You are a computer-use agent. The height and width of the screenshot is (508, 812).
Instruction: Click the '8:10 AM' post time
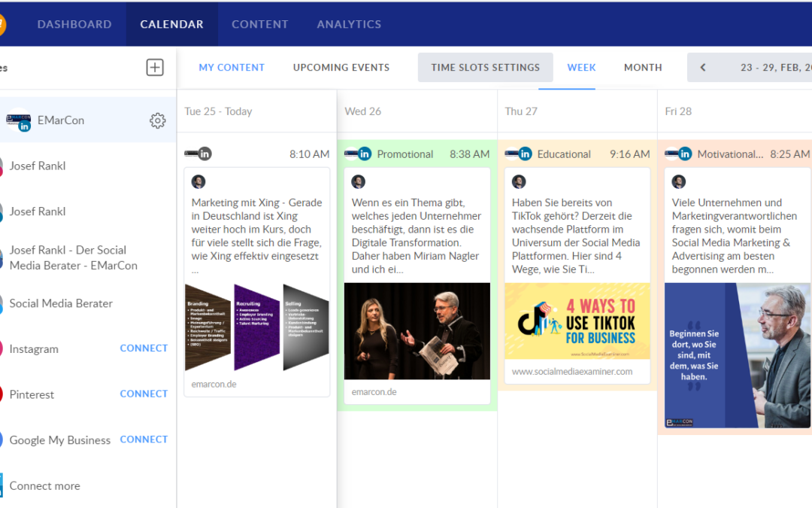[309, 154]
